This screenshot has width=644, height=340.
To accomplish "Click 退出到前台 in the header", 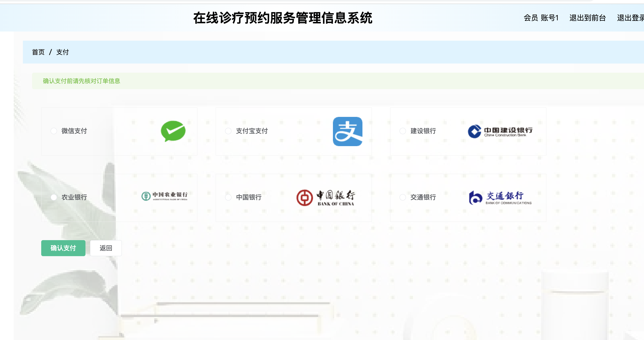I will click(588, 18).
